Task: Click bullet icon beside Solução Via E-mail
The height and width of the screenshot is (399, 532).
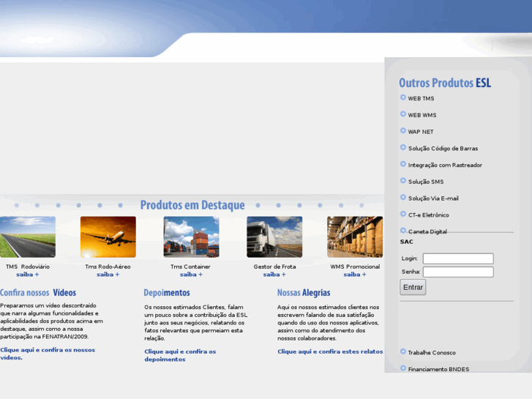Action: (403, 197)
